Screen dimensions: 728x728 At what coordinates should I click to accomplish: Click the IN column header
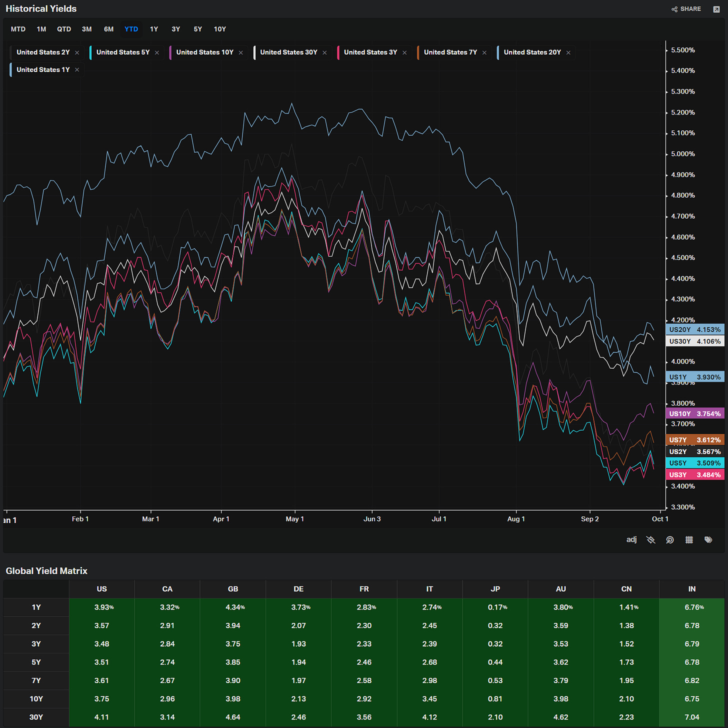pos(692,589)
